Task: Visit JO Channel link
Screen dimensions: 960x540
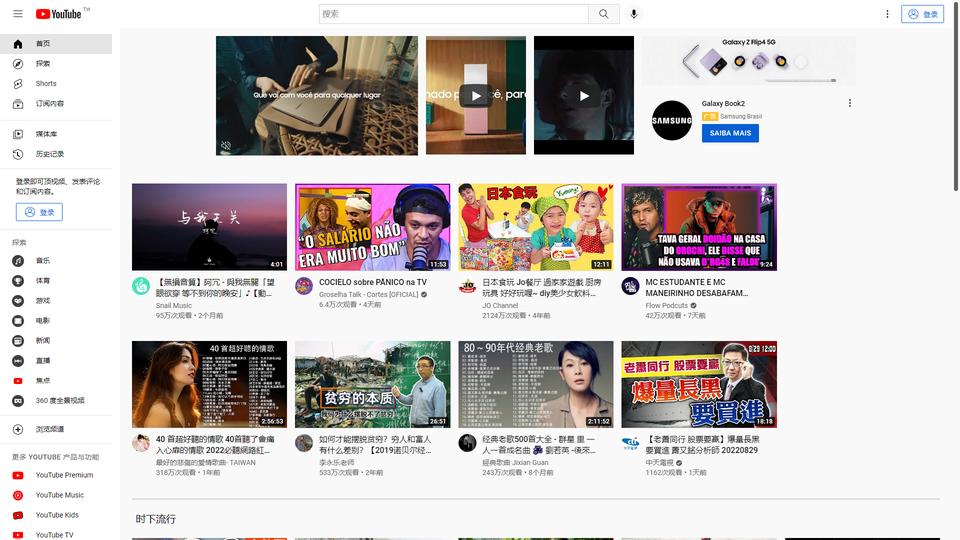Action: coord(500,306)
